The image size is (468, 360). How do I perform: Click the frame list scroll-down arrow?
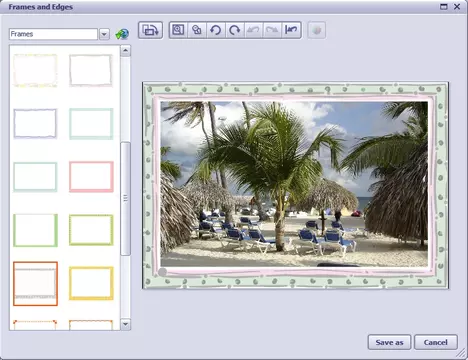tap(125, 324)
